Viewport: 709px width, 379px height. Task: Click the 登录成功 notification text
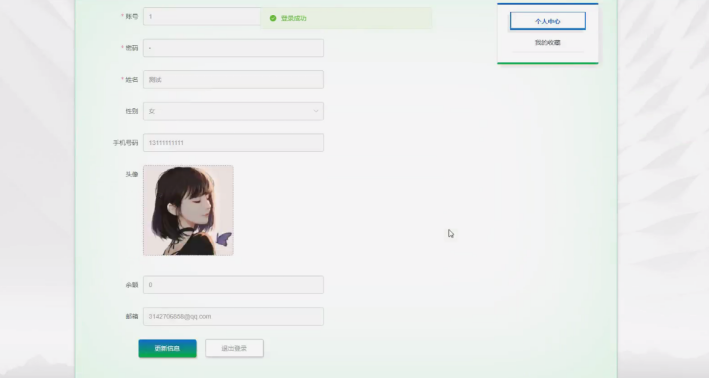coord(293,18)
